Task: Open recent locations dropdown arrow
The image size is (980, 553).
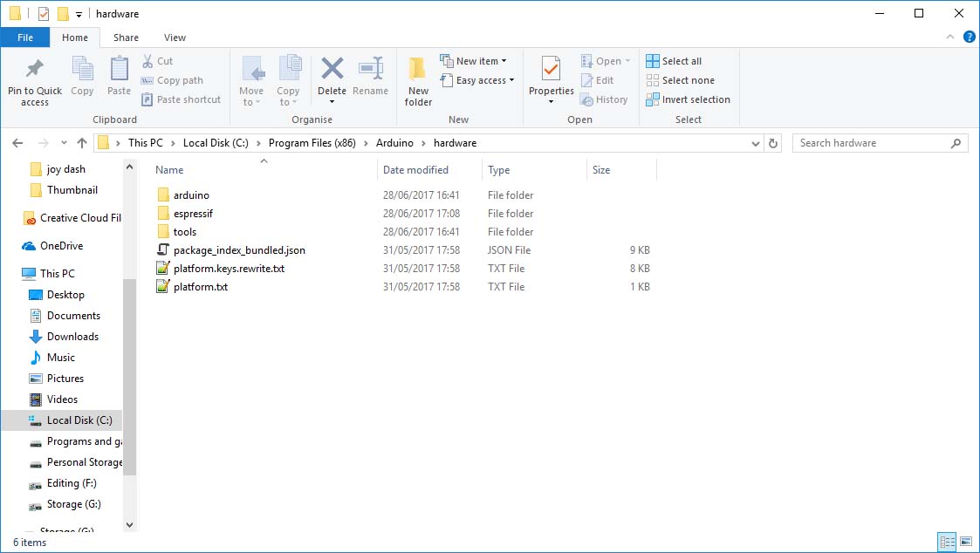Action: tap(64, 143)
